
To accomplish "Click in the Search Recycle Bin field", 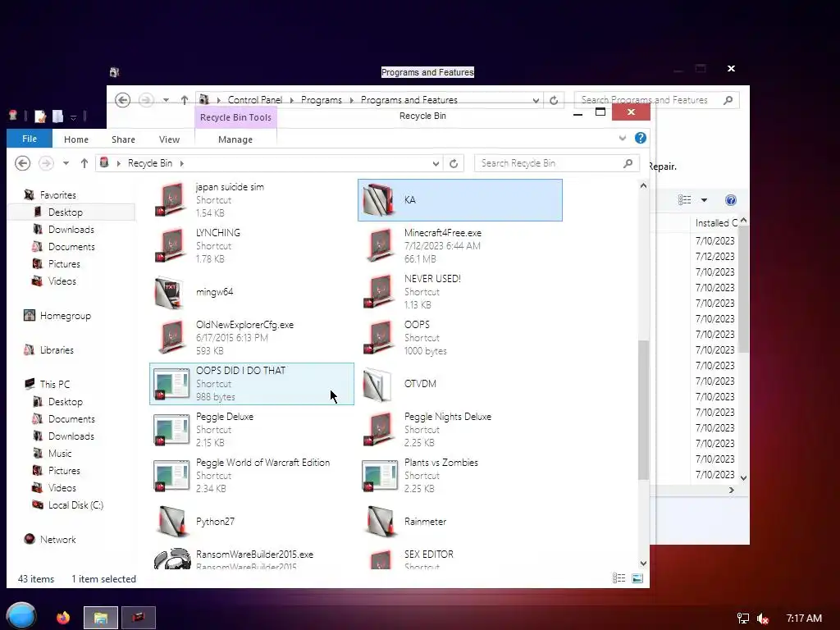I will [x=557, y=163].
